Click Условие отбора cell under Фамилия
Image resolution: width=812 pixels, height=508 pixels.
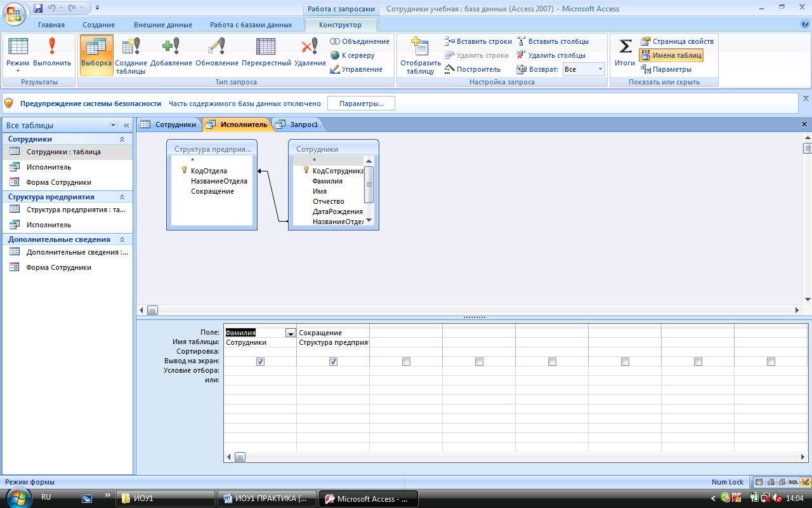[260, 370]
